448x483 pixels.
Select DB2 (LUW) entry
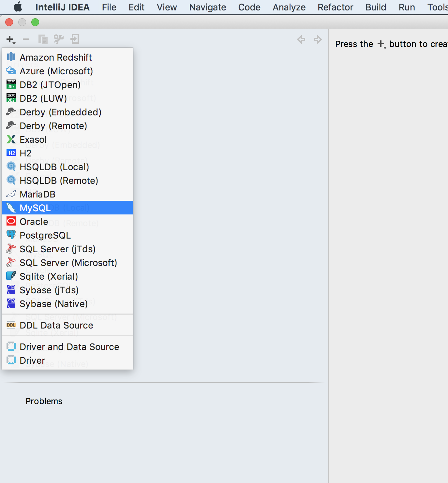[67, 98]
